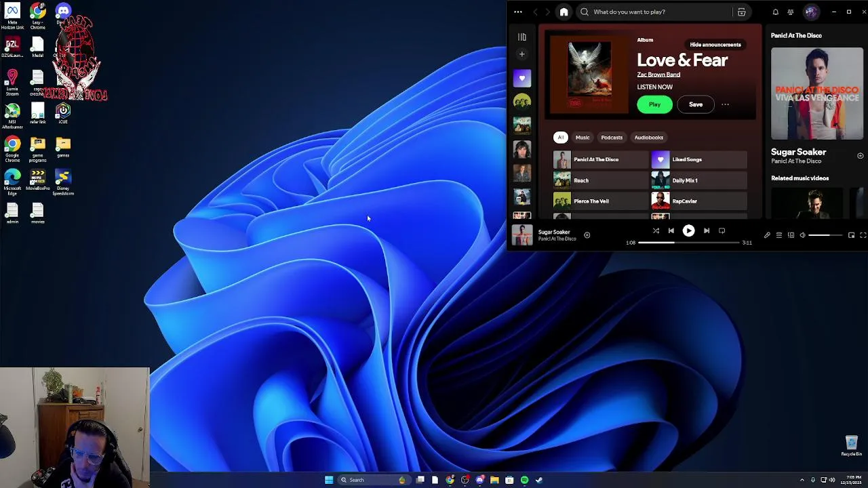The width and height of the screenshot is (868, 488).
Task: Click the song progress bar
Action: tap(689, 243)
